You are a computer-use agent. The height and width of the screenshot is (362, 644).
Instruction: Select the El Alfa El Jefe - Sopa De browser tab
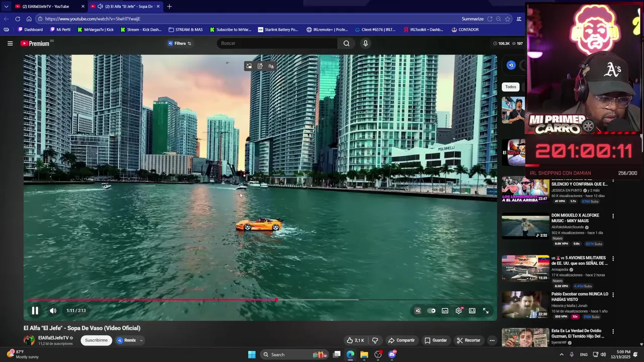click(125, 7)
